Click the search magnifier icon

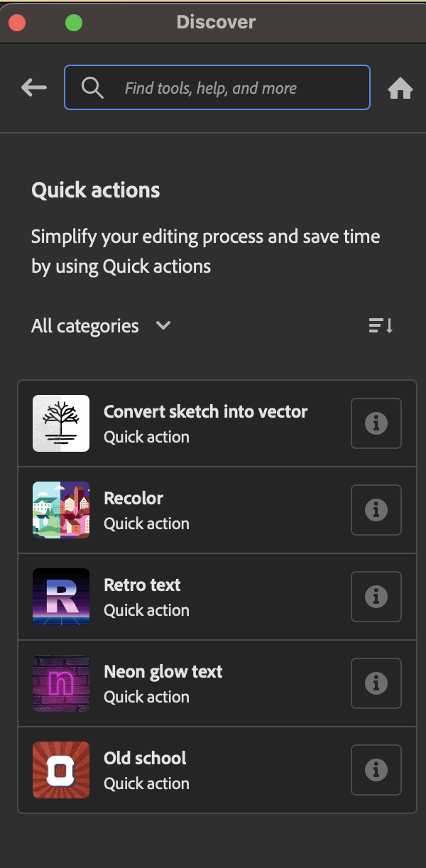[x=92, y=88]
